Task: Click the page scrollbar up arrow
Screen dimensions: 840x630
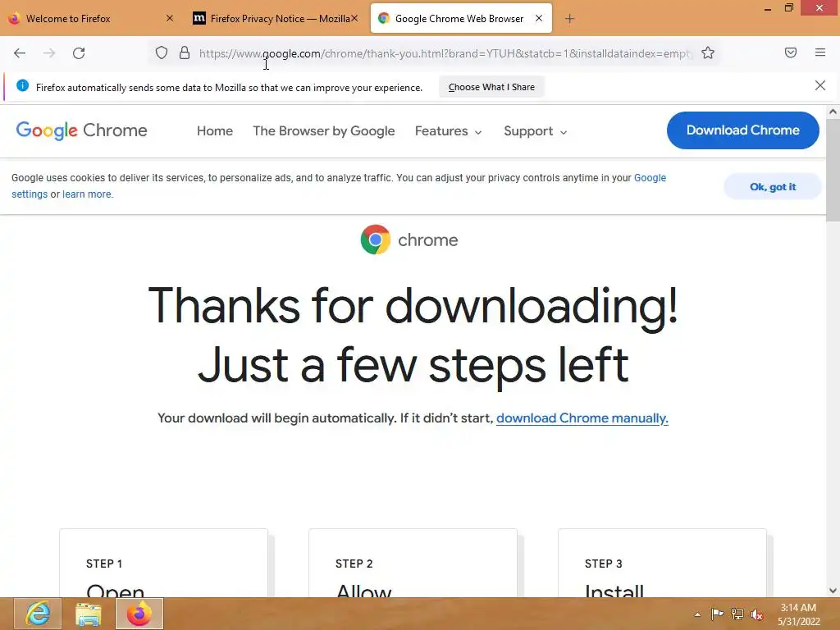Action: click(x=833, y=112)
